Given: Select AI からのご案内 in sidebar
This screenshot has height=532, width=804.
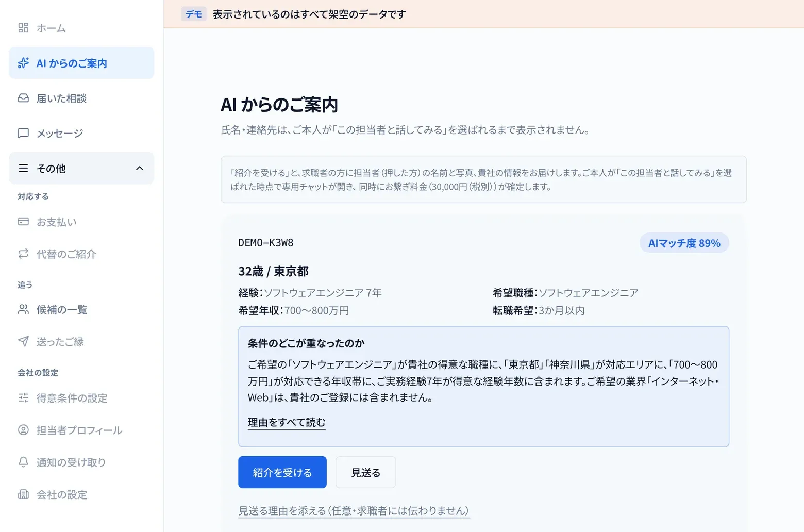Looking at the screenshot, I should 81,63.
